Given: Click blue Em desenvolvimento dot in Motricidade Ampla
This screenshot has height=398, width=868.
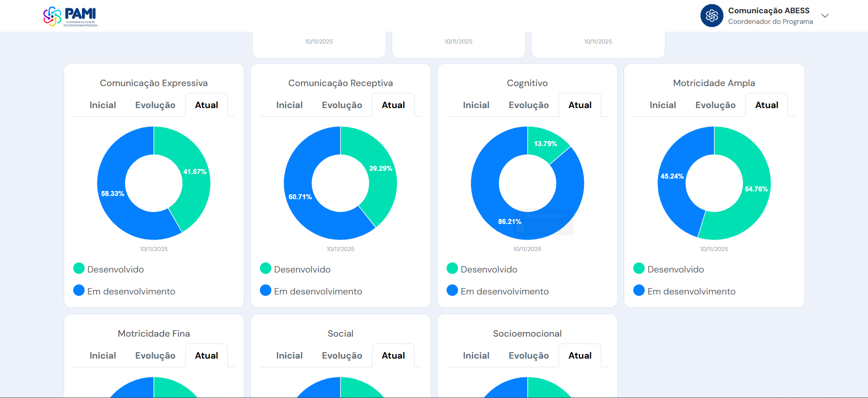Looking at the screenshot, I should click(x=639, y=290).
